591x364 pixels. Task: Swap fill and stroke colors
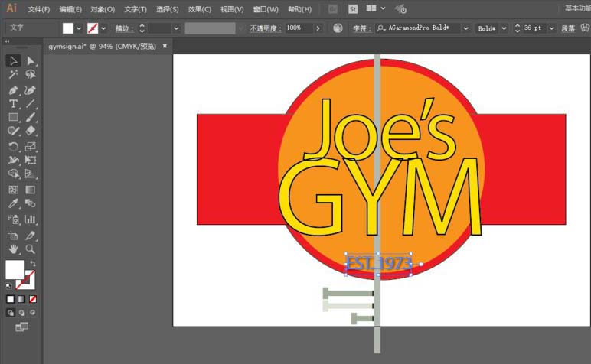[33, 264]
